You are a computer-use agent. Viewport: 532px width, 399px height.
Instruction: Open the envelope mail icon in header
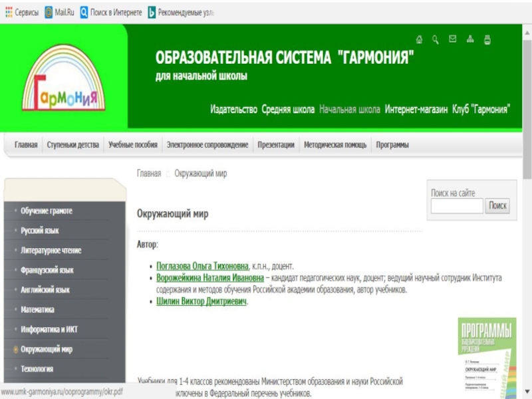[453, 39]
